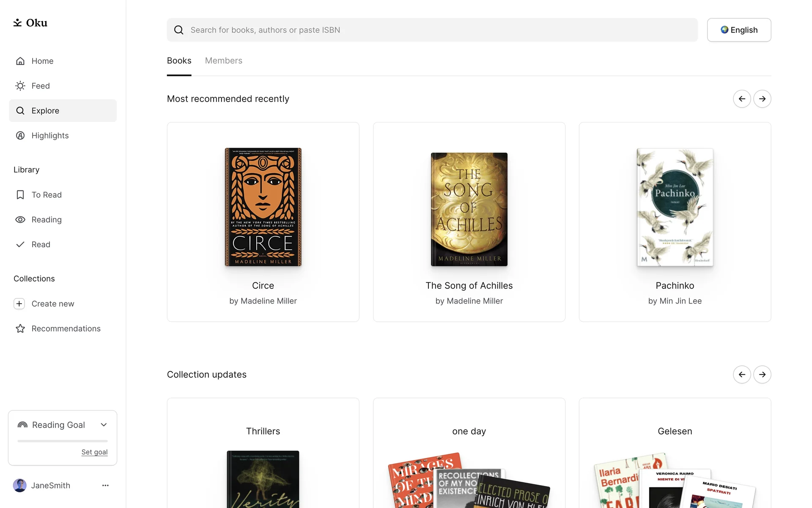Open Reading list via eye icon
The height and width of the screenshot is (508, 812).
(x=20, y=220)
